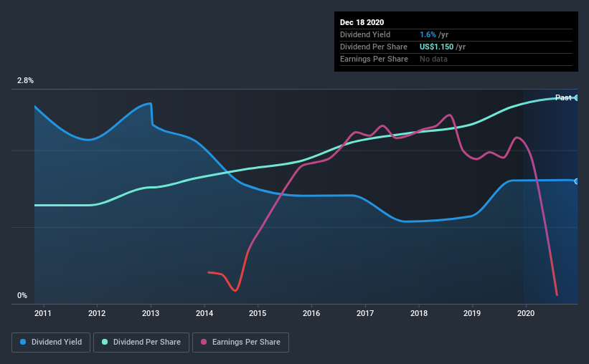The image size is (589, 364).
Task: Click the Dec 18 2020 tooltip header
Action: click(362, 22)
